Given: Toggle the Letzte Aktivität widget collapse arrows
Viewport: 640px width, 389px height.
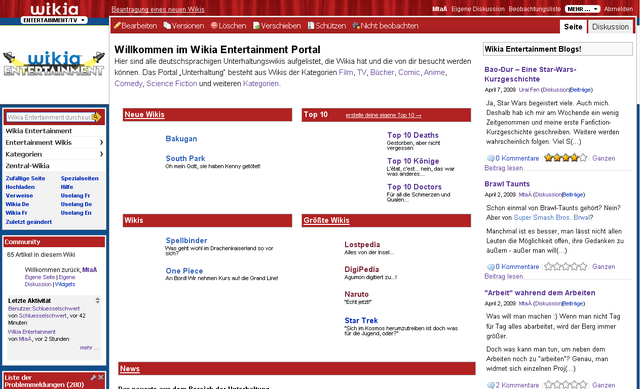Looking at the screenshot, I should pos(98,300).
